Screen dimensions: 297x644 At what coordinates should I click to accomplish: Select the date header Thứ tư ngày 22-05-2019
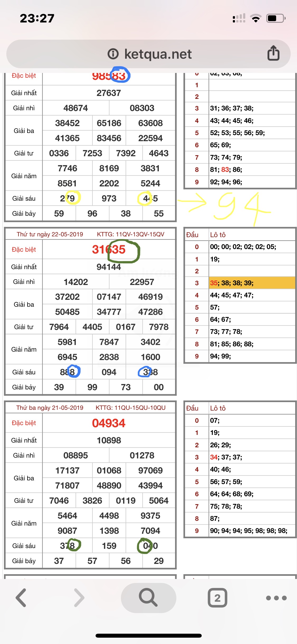click(x=50, y=234)
